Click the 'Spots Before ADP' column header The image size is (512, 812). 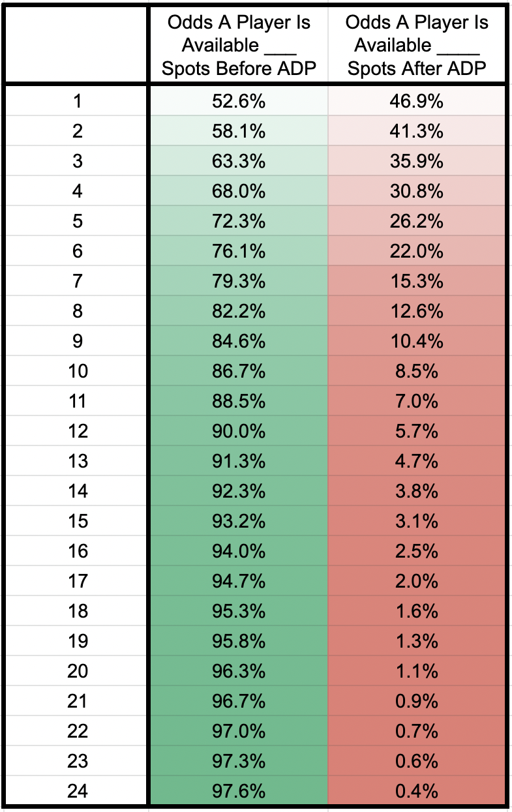click(x=238, y=46)
